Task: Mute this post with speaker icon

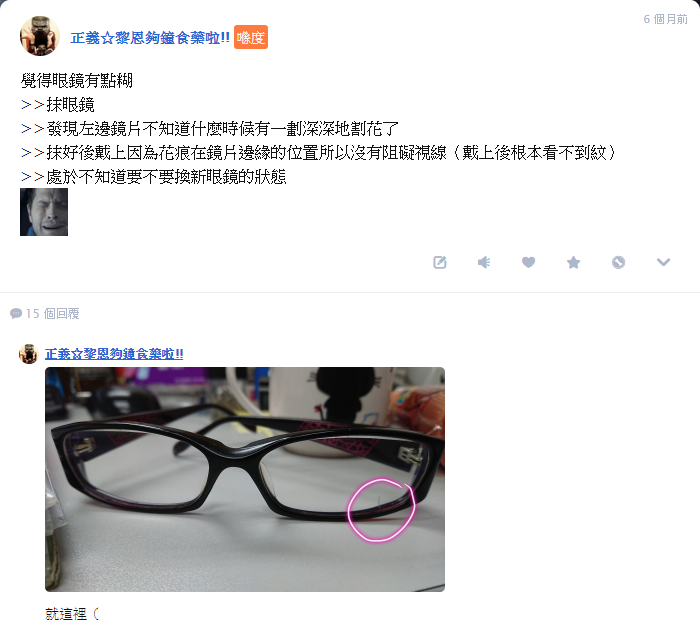Action: coord(484,262)
